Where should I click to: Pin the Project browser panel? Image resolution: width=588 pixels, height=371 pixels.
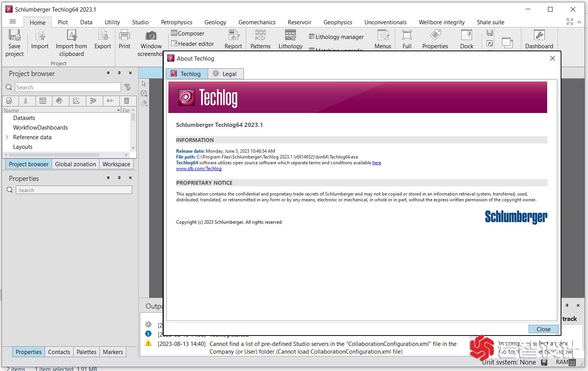pos(119,73)
